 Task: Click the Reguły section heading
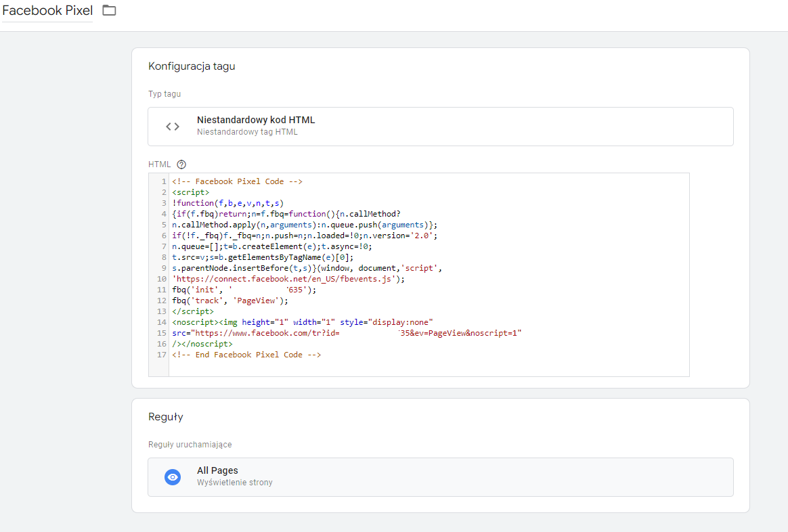166,417
